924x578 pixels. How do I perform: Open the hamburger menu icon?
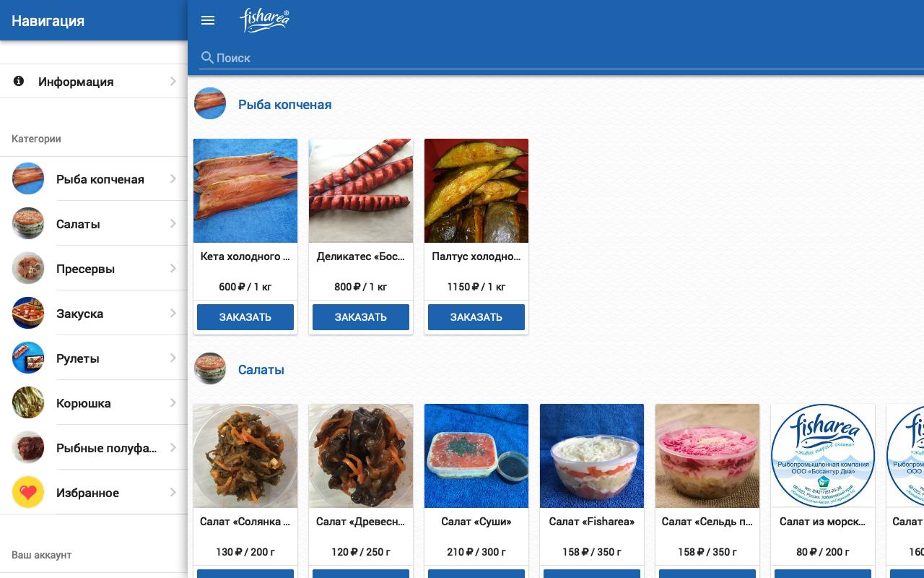[x=208, y=20]
